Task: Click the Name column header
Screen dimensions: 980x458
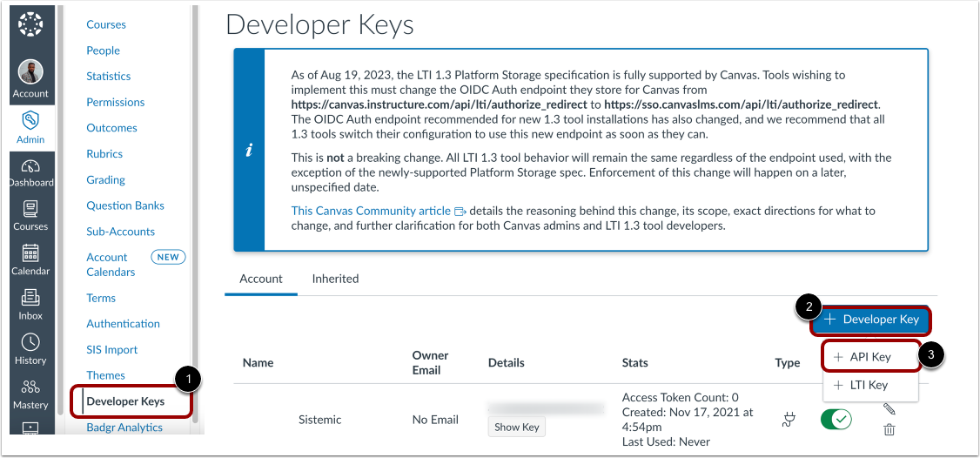Action: [x=258, y=363]
